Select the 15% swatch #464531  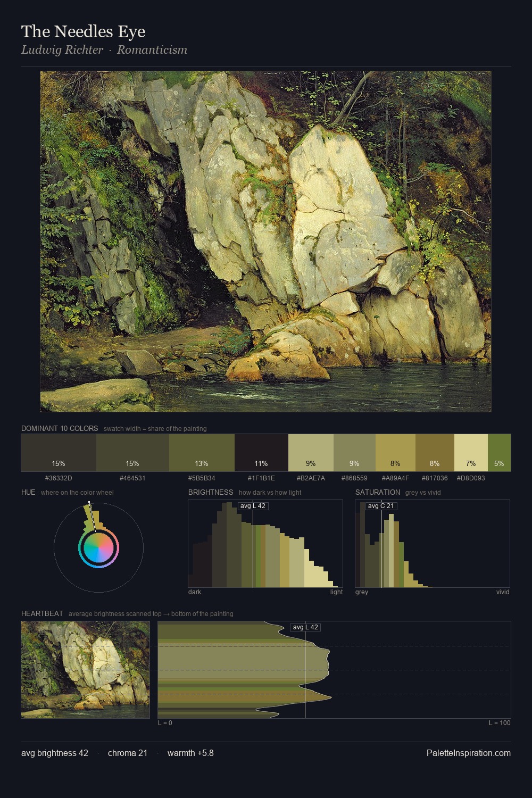coord(132,453)
